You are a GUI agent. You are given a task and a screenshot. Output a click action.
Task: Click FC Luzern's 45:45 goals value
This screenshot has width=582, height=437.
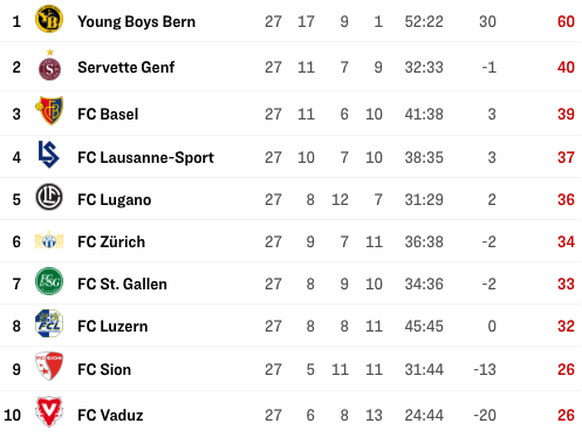[x=424, y=326]
